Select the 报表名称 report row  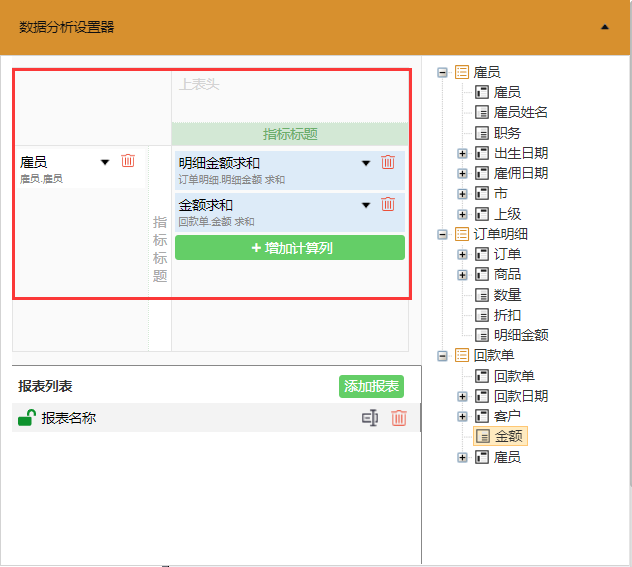(216, 417)
